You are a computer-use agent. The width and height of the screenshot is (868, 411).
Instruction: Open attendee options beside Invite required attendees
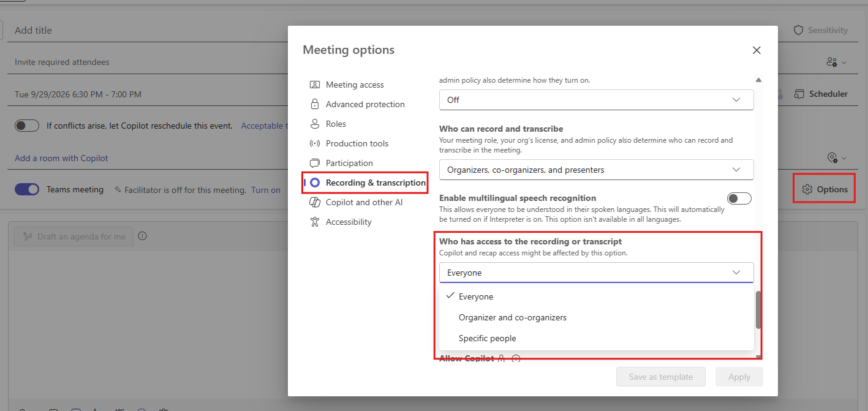(836, 62)
